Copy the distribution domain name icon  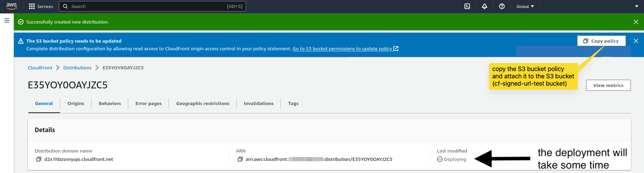tap(39, 159)
